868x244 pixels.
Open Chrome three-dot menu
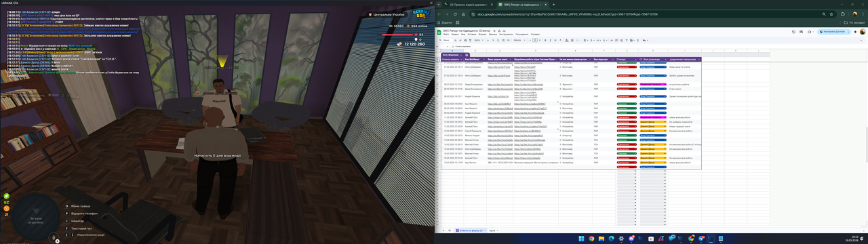(x=863, y=14)
